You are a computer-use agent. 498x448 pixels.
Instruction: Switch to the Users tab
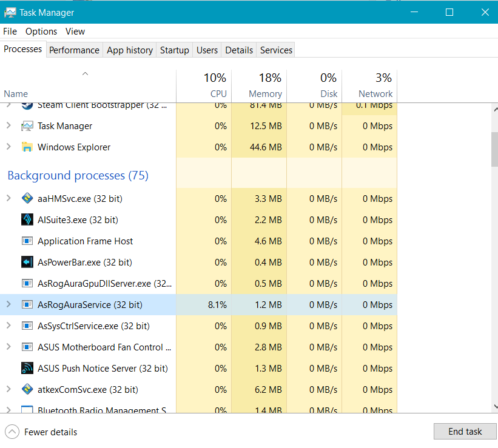click(207, 50)
